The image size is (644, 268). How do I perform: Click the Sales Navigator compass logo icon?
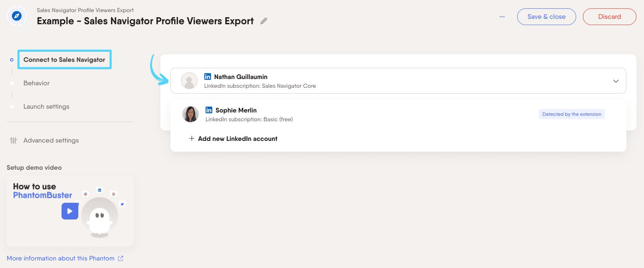(17, 16)
